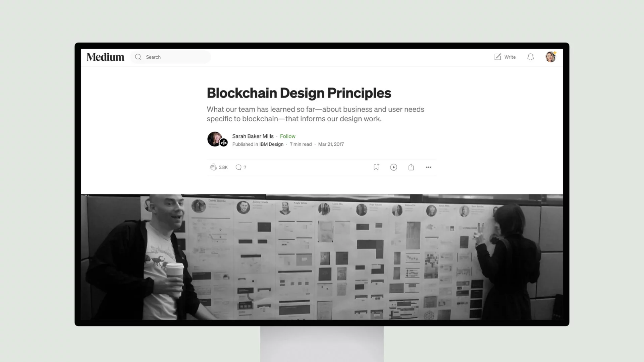Image resolution: width=644 pixels, height=362 pixels.
Task: Click the Write button
Action: pyautogui.click(x=505, y=57)
